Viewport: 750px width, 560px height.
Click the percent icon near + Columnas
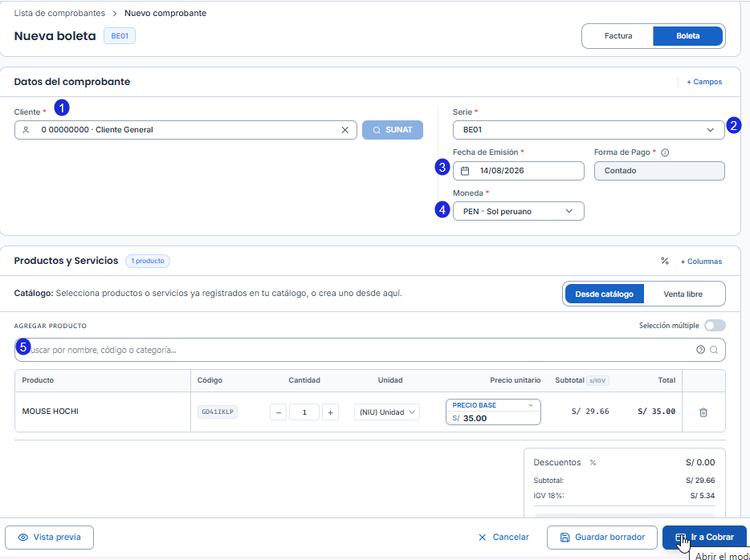pos(664,261)
